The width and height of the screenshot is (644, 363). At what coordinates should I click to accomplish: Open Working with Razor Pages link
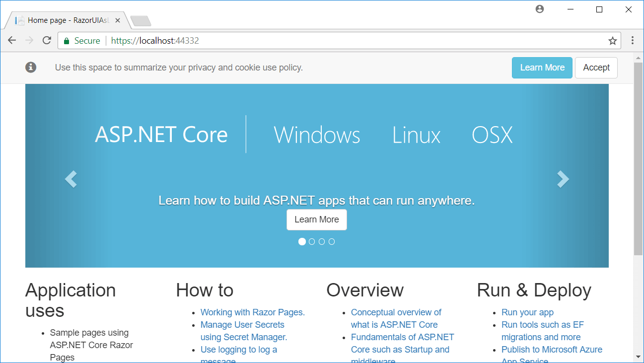click(x=253, y=312)
